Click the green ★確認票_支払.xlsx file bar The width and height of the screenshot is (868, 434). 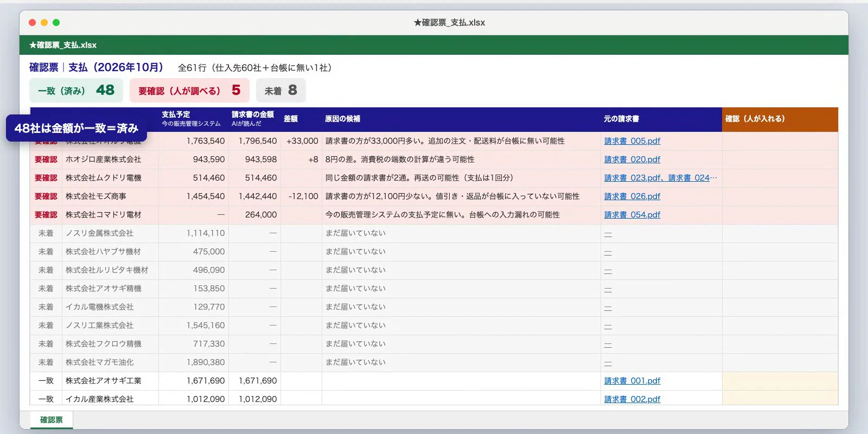coord(434,45)
